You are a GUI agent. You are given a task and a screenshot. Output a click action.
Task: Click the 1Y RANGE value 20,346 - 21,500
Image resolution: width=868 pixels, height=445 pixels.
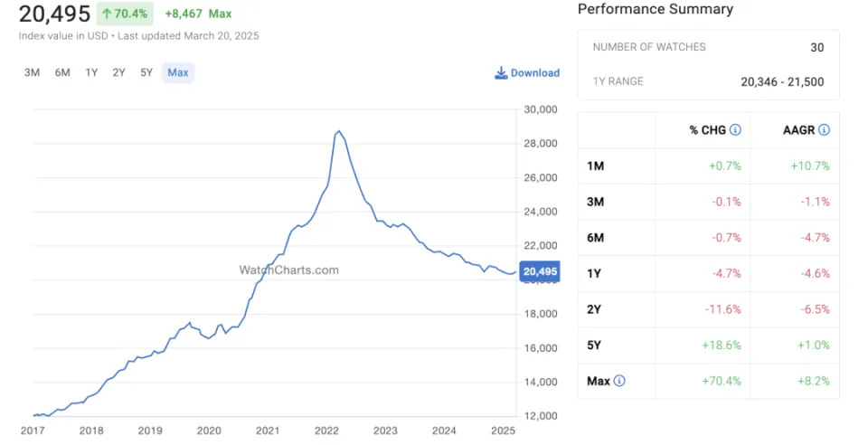click(x=782, y=81)
